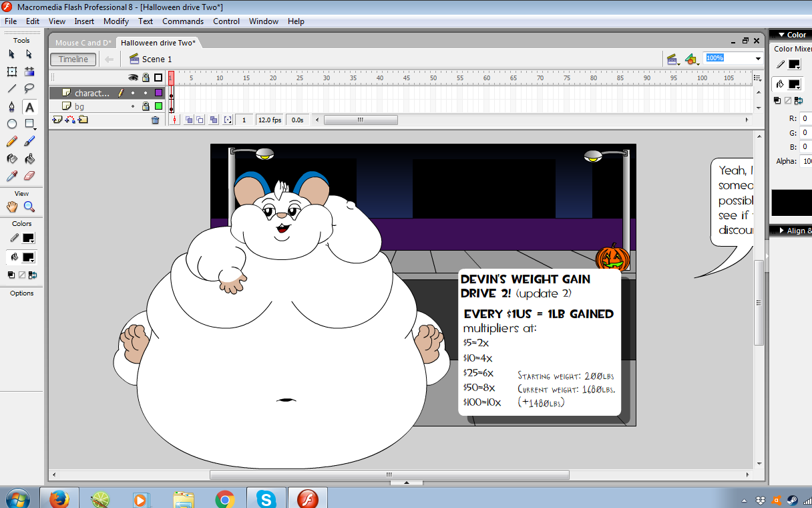812x508 pixels.
Task: Open the zoom percentage dropdown
Action: click(x=758, y=59)
